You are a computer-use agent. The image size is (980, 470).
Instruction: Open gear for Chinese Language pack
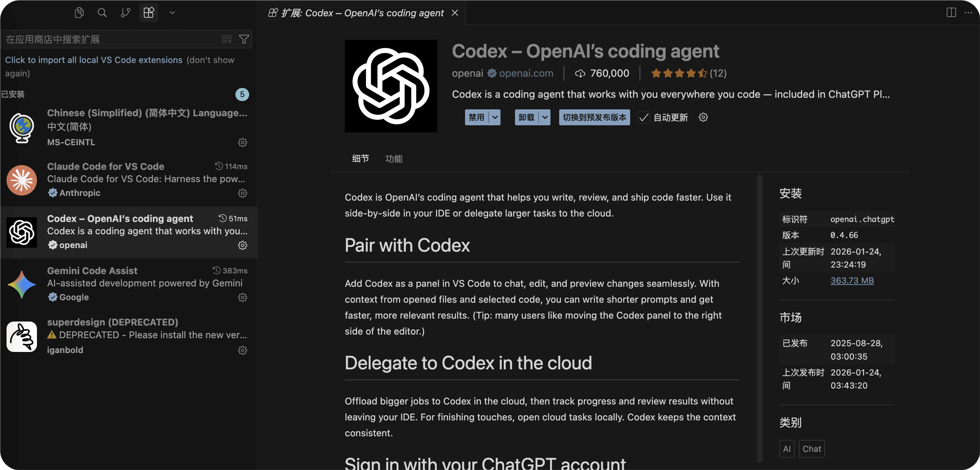242,143
